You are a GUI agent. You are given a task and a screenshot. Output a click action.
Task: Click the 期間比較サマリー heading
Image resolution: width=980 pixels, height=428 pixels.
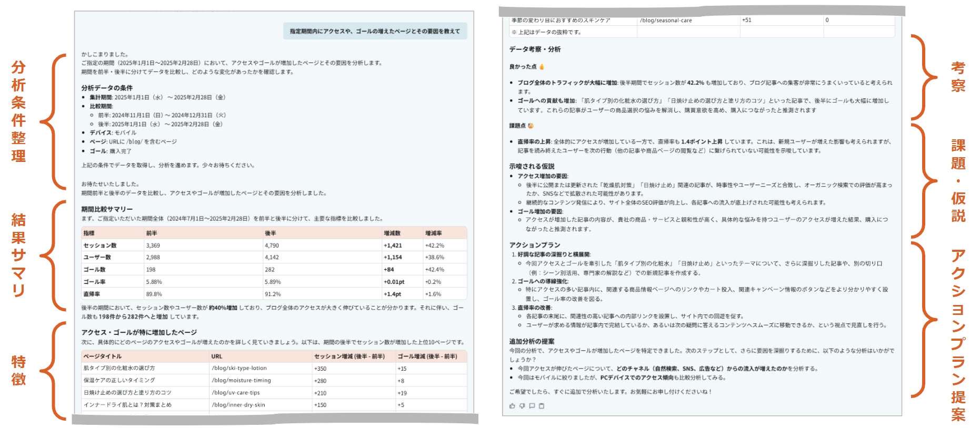[107, 209]
